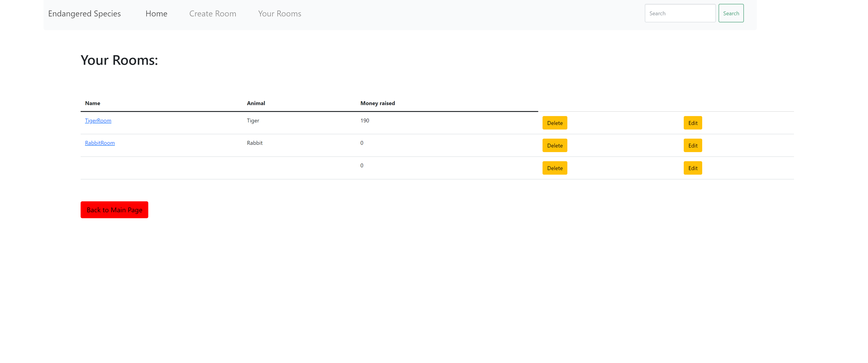Viewport: 868px width, 363px height.
Task: Edit the unnamed third room
Action: (x=692, y=168)
